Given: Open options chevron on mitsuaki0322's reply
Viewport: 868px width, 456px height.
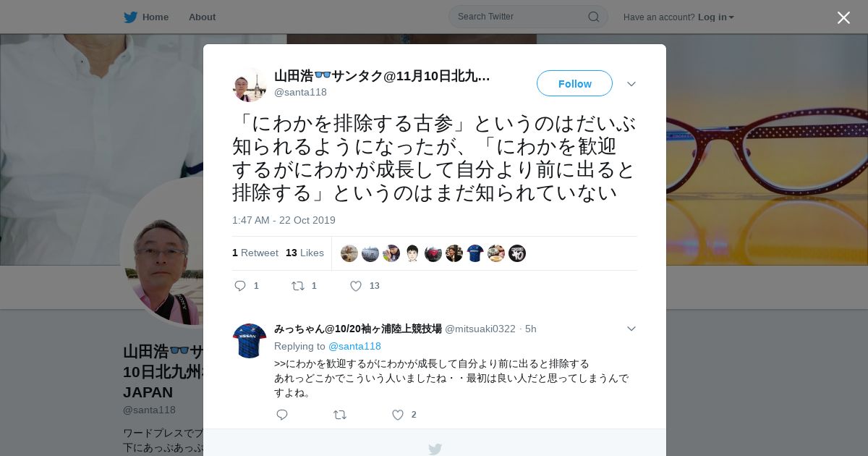Looking at the screenshot, I should pyautogui.click(x=631, y=329).
